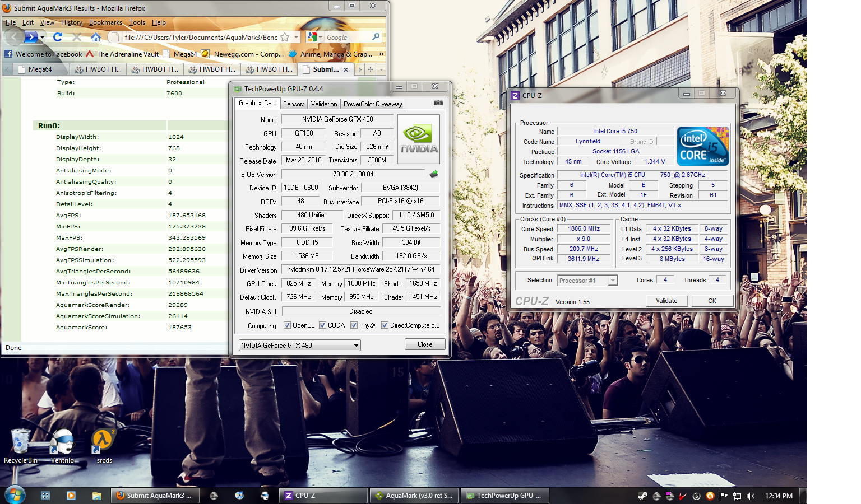Viewport: 861px width, 504px height.
Task: Open the Tools menu
Action: pyautogui.click(x=137, y=22)
